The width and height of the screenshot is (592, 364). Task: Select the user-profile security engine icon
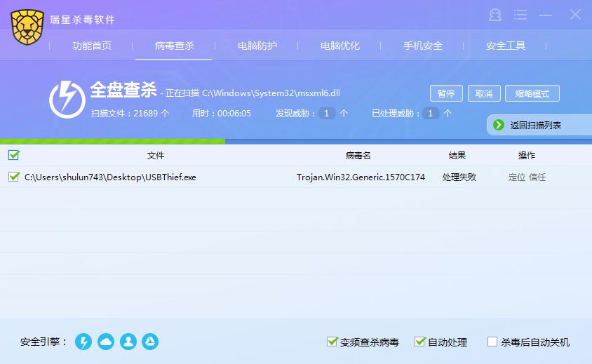[x=128, y=342]
